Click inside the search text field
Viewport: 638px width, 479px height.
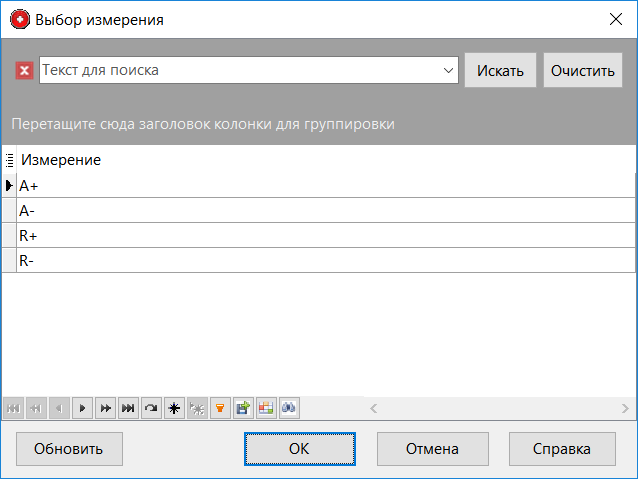click(240, 71)
